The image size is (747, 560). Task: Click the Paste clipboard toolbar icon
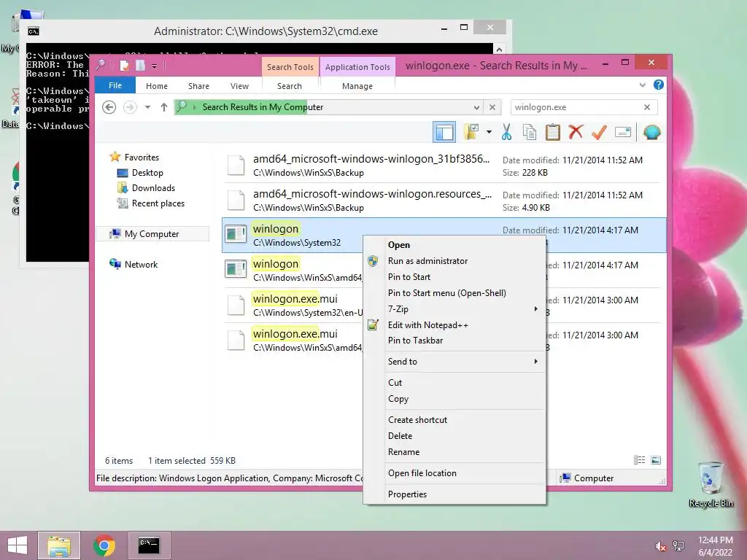point(553,132)
